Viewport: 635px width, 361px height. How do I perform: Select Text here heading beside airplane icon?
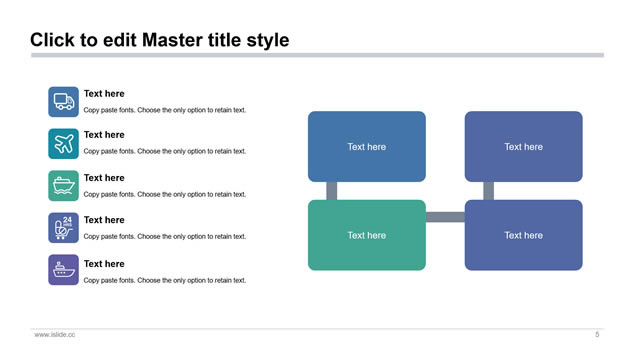click(x=104, y=135)
